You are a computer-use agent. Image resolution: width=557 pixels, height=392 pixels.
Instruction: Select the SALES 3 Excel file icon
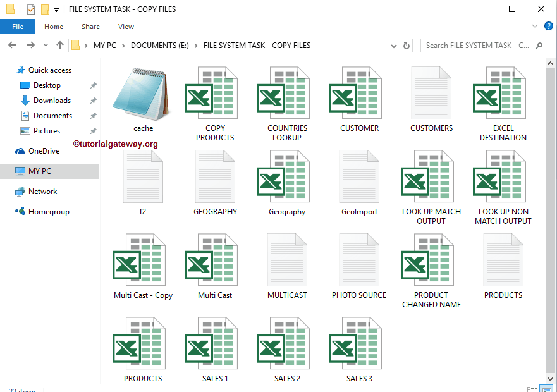355,343
